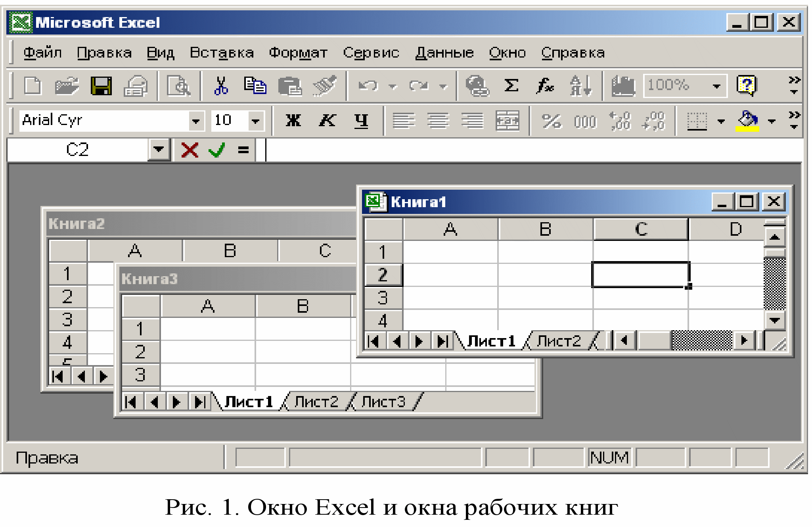Image resolution: width=812 pixels, height=527 pixels.
Task: Cancel cell entry with red X
Action: point(190,150)
